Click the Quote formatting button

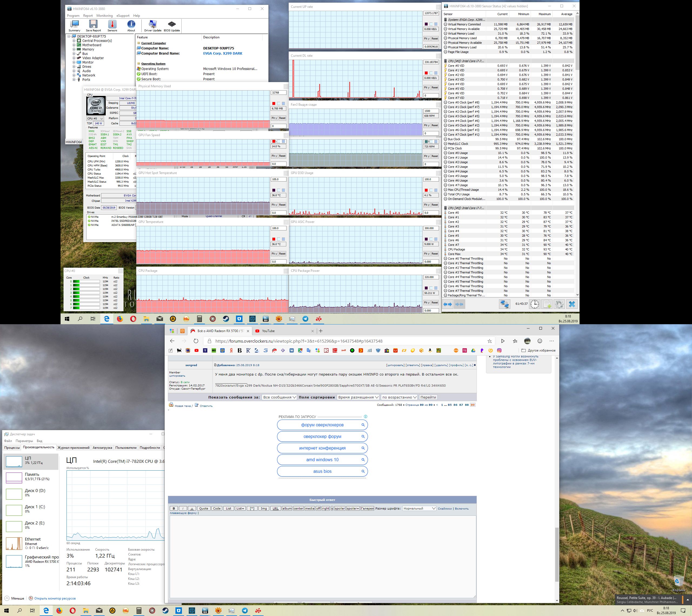[204, 508]
